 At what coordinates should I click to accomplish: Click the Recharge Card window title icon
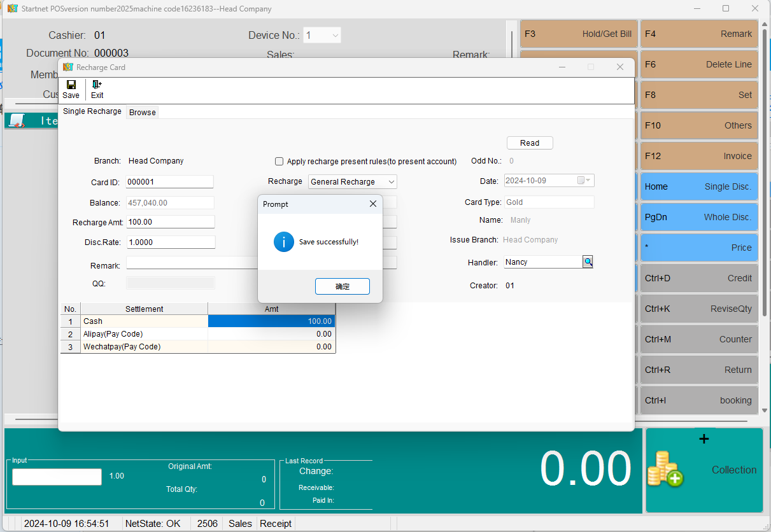point(68,67)
